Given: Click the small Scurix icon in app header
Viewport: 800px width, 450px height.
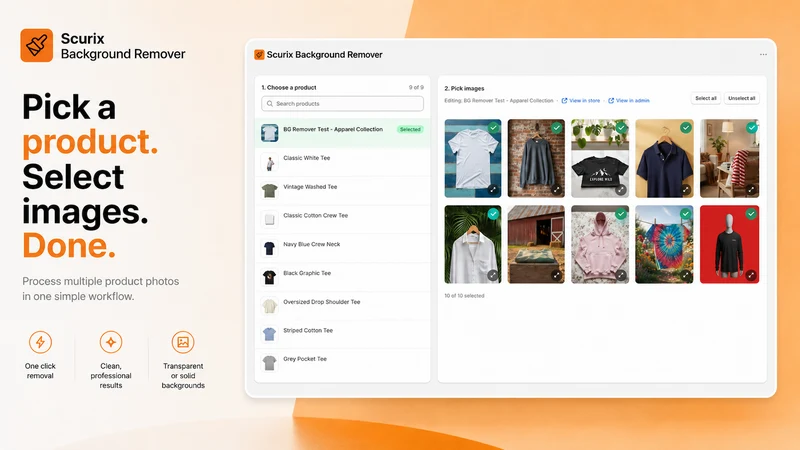Looking at the screenshot, I should click(x=259, y=55).
